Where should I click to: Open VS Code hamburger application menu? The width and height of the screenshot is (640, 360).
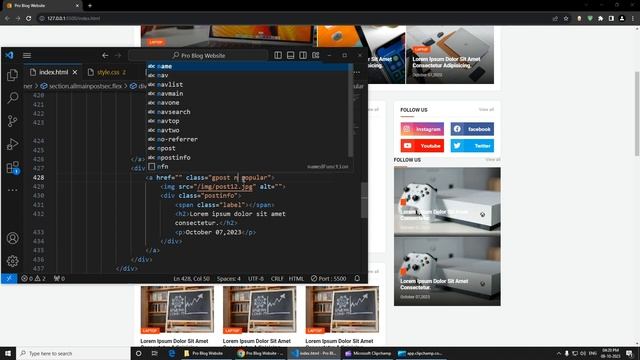coord(27,56)
